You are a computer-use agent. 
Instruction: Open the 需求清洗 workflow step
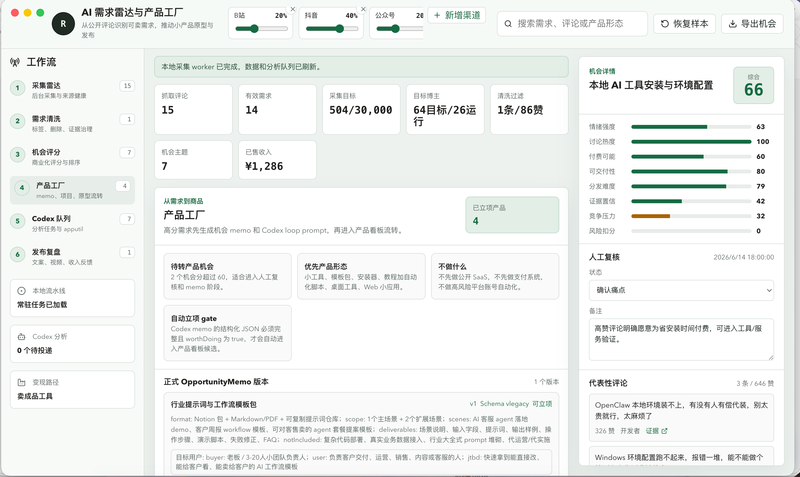tap(72, 123)
